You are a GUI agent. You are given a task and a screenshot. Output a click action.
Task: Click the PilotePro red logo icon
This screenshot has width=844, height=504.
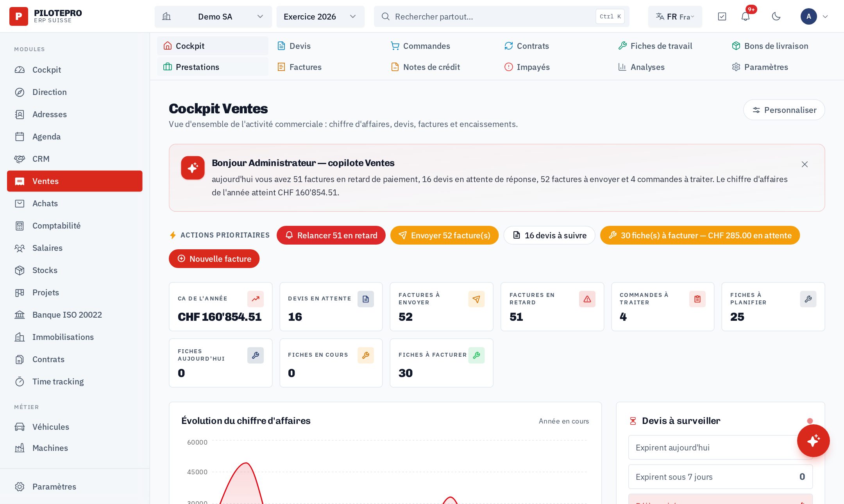coord(18,16)
